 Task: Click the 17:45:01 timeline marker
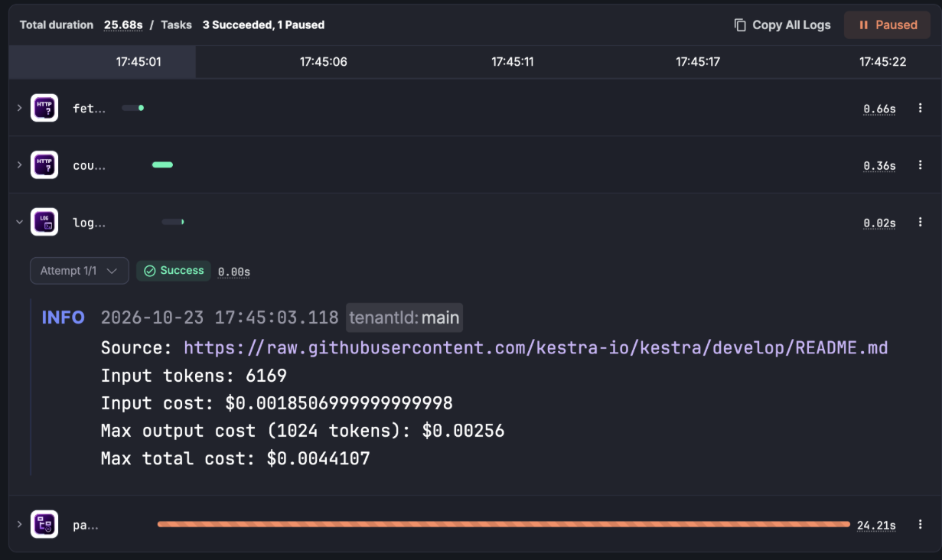point(139,62)
